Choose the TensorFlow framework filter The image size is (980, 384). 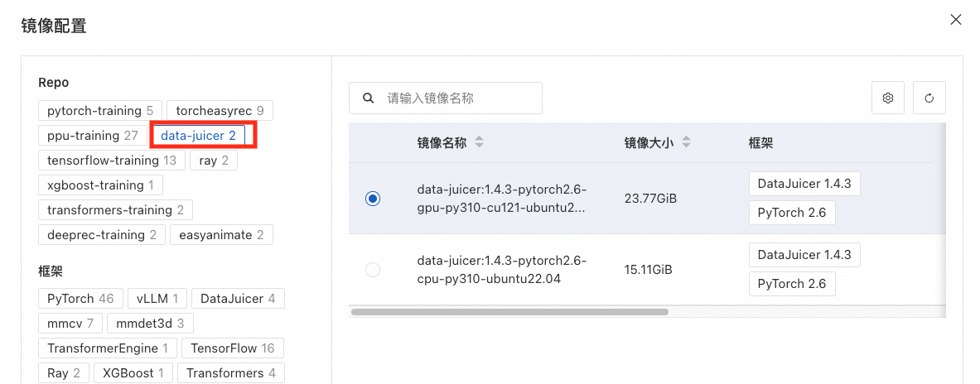click(x=232, y=348)
